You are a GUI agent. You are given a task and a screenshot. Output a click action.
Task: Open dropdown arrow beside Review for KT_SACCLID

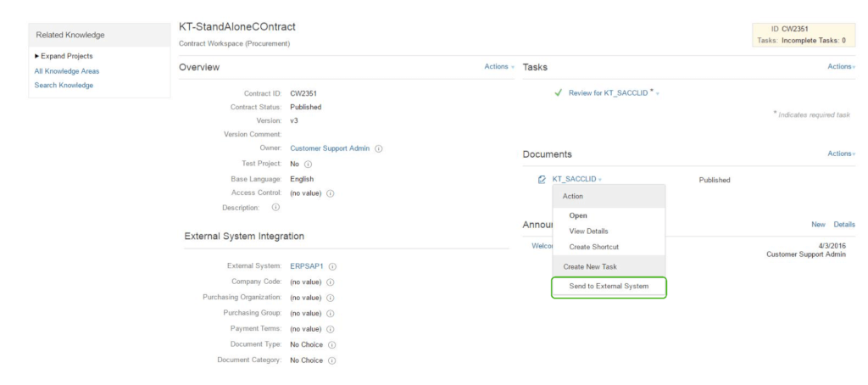tap(658, 94)
